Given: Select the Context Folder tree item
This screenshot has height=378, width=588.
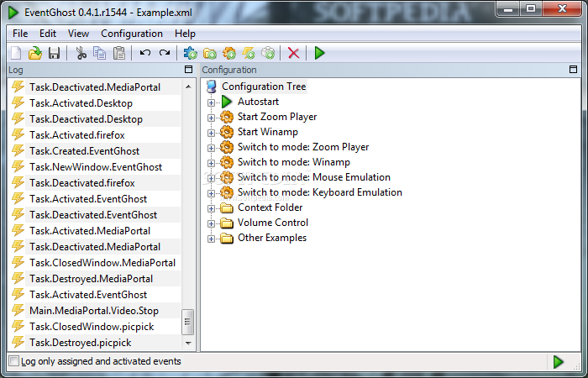Looking at the screenshot, I should point(270,207).
